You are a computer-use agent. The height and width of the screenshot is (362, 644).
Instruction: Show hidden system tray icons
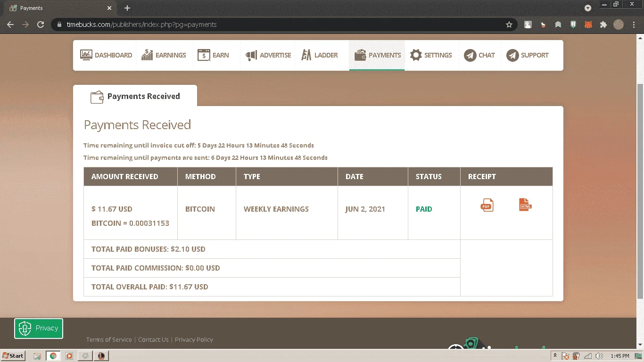coord(555,356)
